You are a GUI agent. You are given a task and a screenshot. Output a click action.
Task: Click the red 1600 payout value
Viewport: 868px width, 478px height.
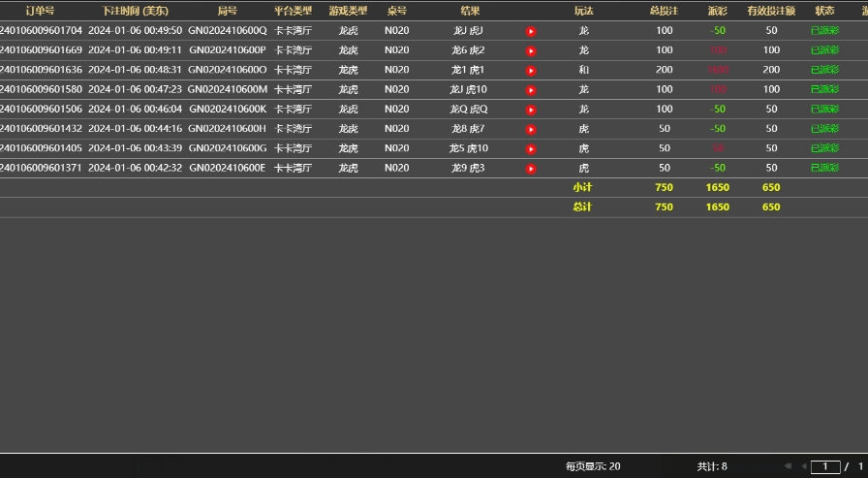click(718, 70)
